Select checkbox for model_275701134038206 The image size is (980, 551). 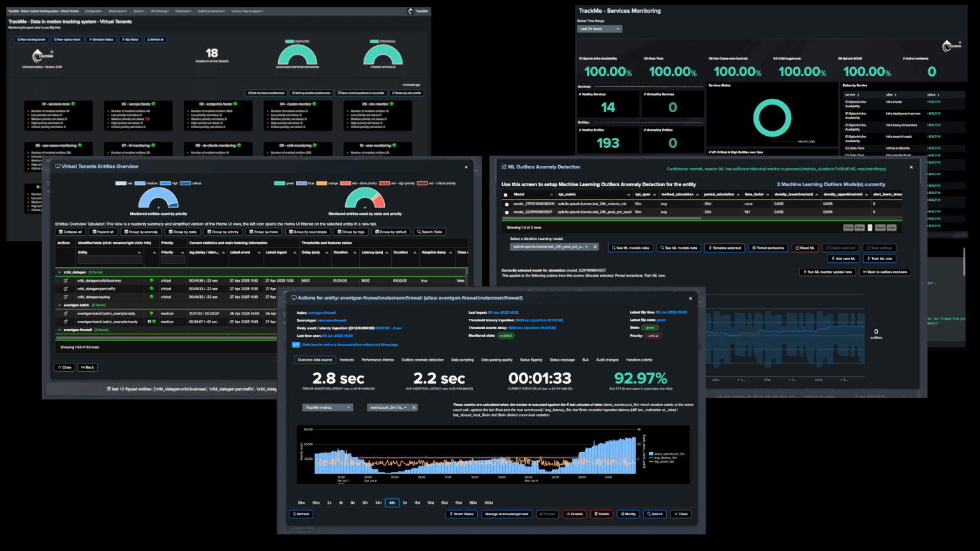coord(507,204)
